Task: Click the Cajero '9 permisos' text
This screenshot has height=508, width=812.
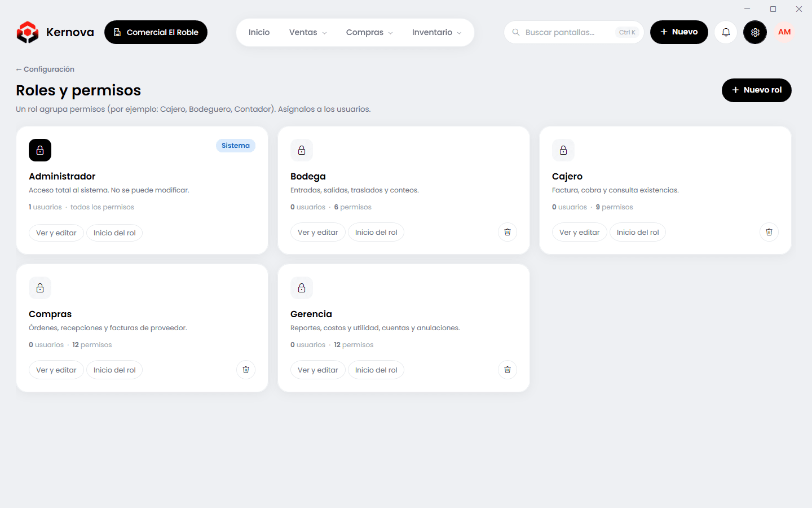Action: [x=614, y=207]
